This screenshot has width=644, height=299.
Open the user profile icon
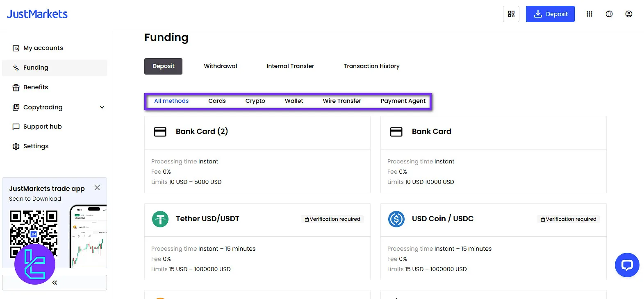628,14
